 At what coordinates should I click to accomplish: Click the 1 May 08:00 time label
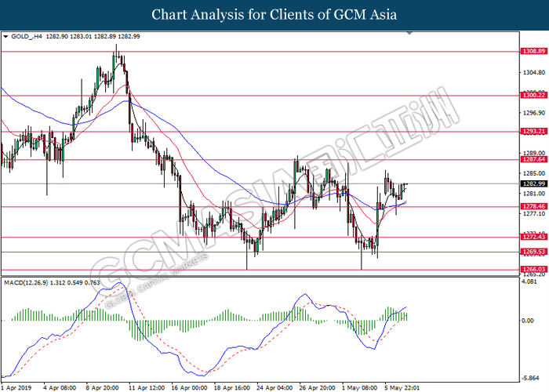(359, 388)
